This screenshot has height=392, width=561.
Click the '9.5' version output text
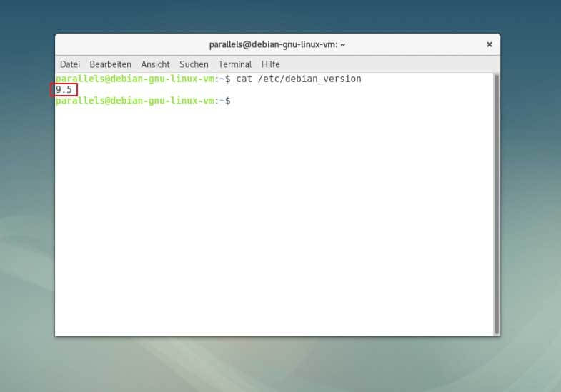pos(64,90)
